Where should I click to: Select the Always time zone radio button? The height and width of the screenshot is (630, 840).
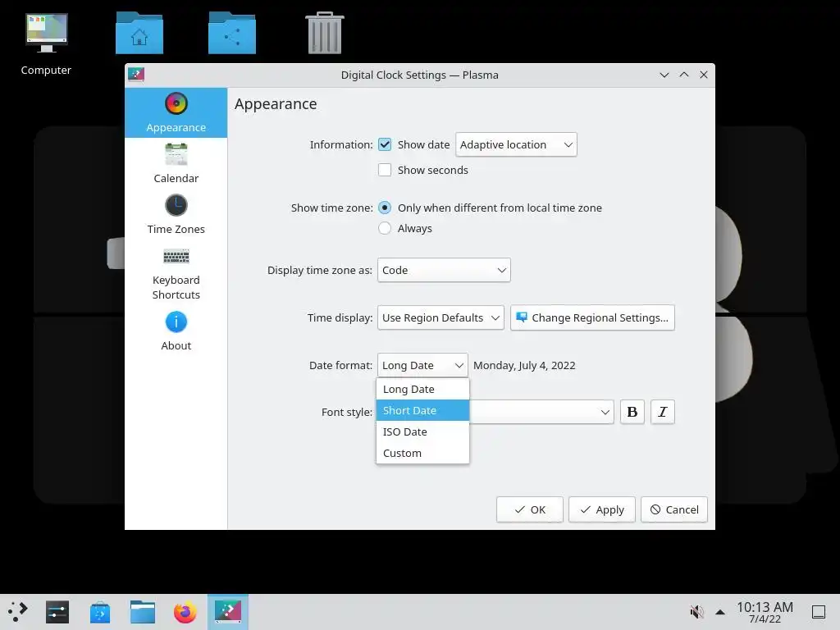coord(385,228)
